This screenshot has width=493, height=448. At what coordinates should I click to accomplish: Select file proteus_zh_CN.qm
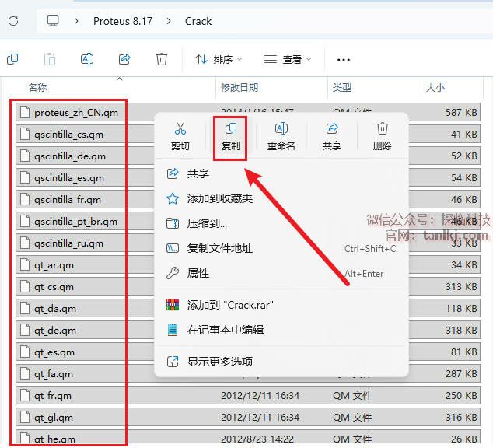pyautogui.click(x=76, y=112)
